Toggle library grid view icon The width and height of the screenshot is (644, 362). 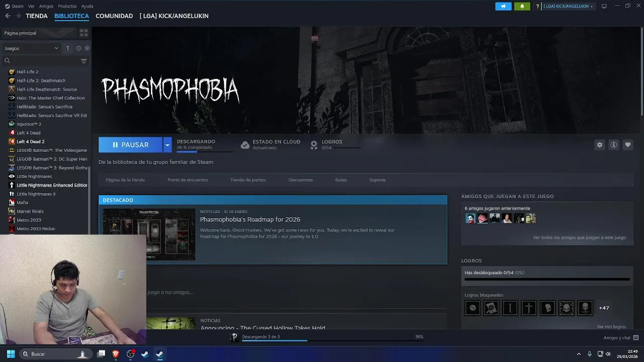tap(84, 33)
